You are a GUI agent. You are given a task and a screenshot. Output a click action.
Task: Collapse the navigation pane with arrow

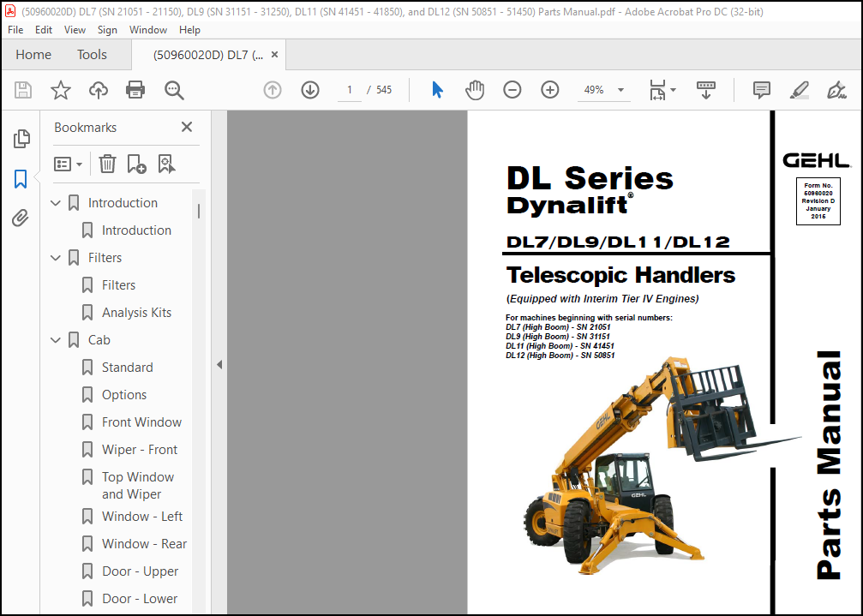[x=219, y=365]
